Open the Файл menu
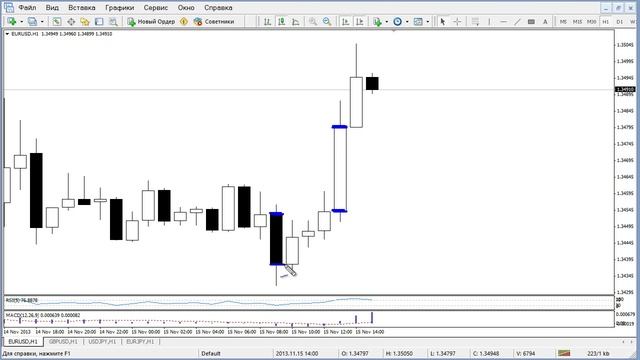 pos(27,8)
